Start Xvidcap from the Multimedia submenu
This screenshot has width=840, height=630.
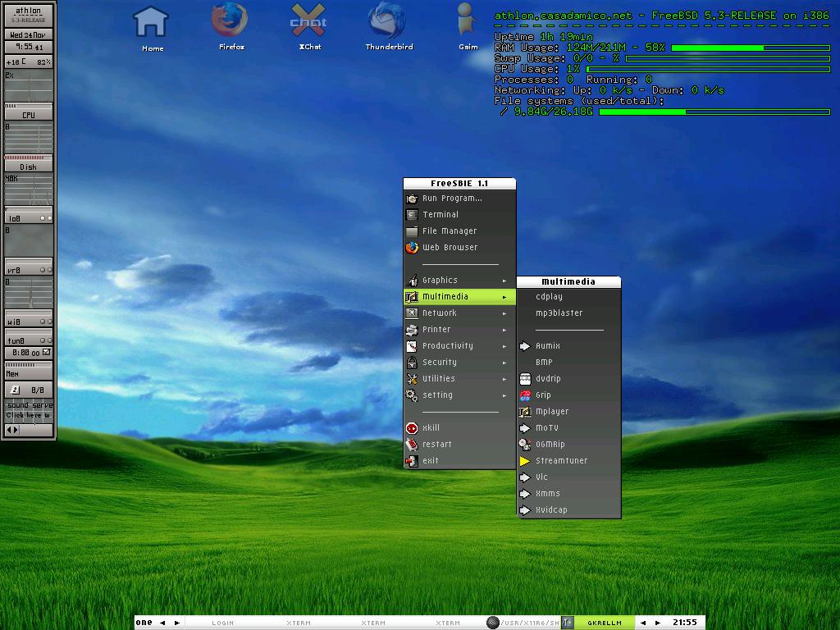[x=569, y=510]
